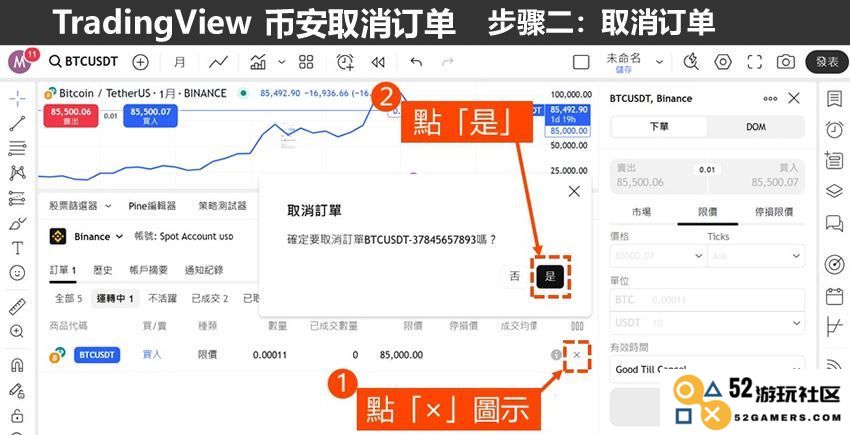Confirm cancellation with 是 button

[550, 276]
